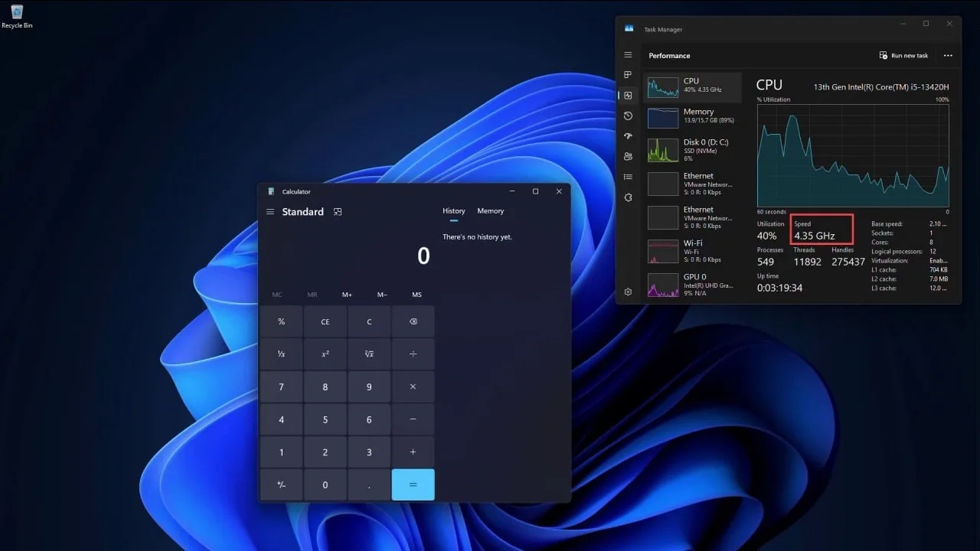
Task: Click the Processes value 549
Action: [x=766, y=262]
